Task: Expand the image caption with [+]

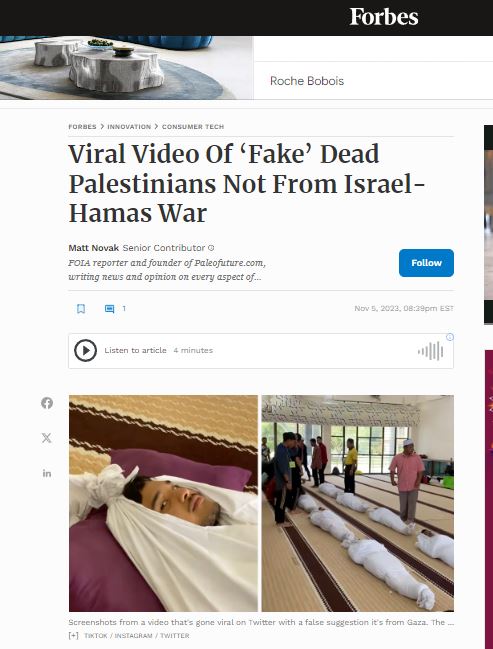Action: point(73,635)
